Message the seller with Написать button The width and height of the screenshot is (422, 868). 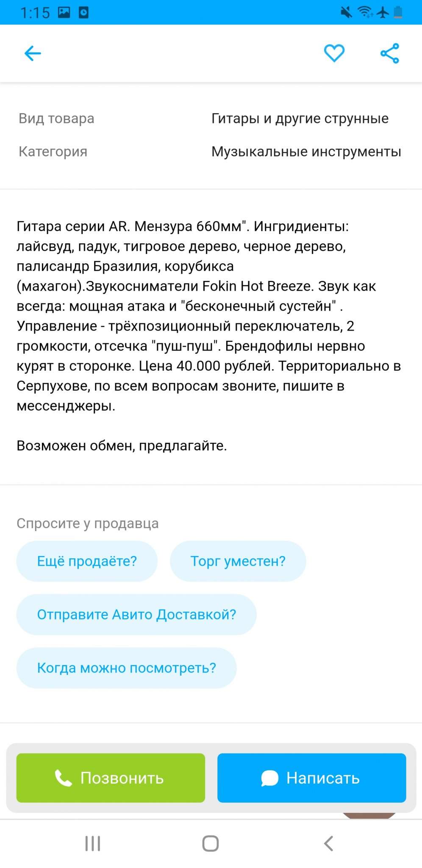312,778
